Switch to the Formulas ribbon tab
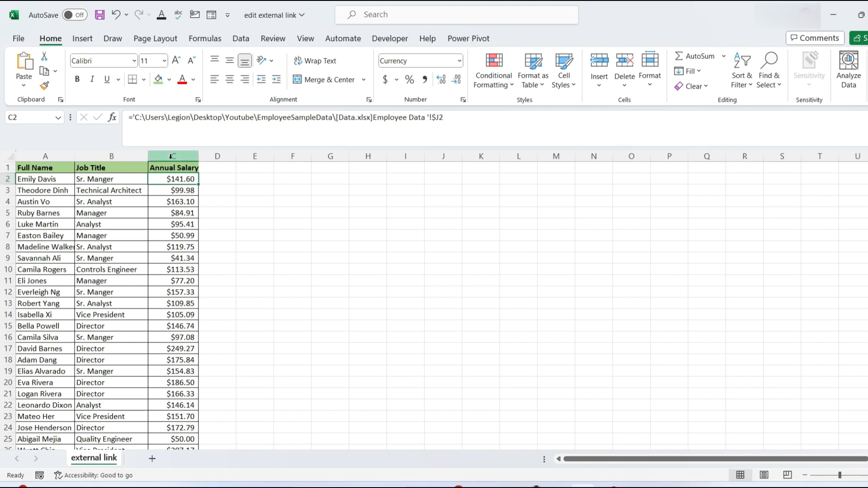This screenshot has height=488, width=868. click(x=205, y=38)
